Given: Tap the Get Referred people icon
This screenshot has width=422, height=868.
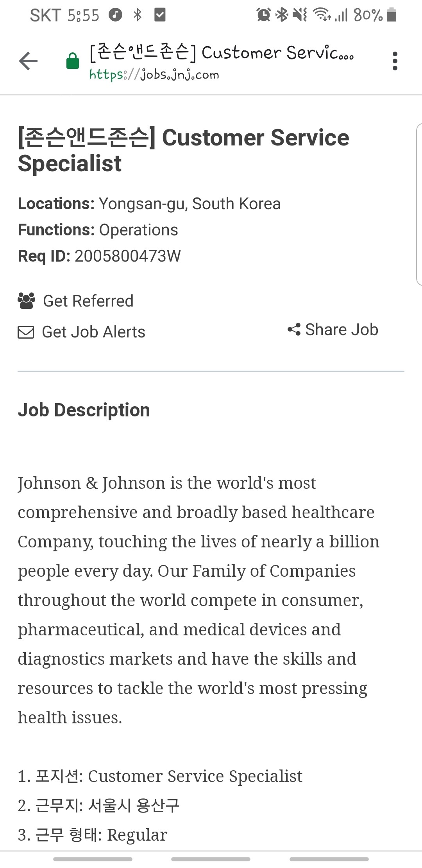Looking at the screenshot, I should 26,301.
